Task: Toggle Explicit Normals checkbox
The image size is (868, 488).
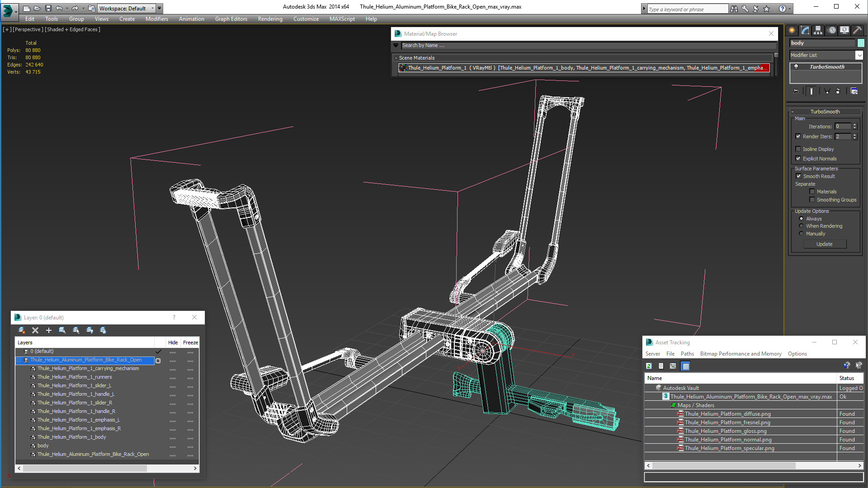Action: [798, 159]
